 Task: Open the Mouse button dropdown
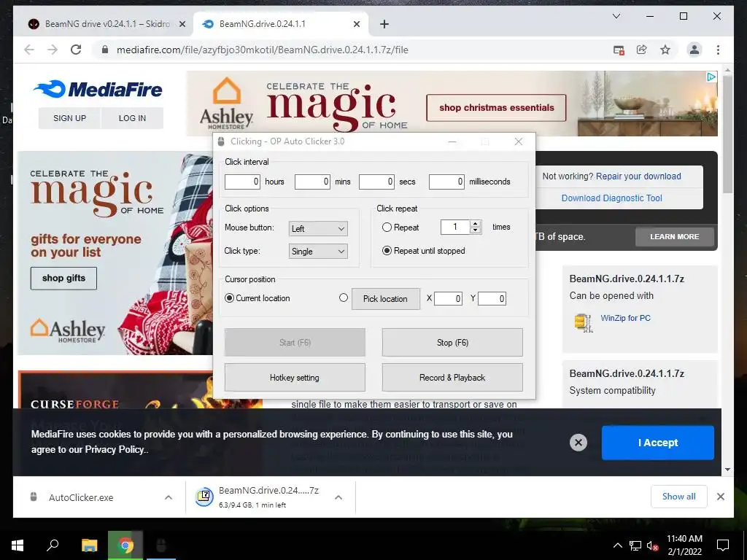point(318,228)
